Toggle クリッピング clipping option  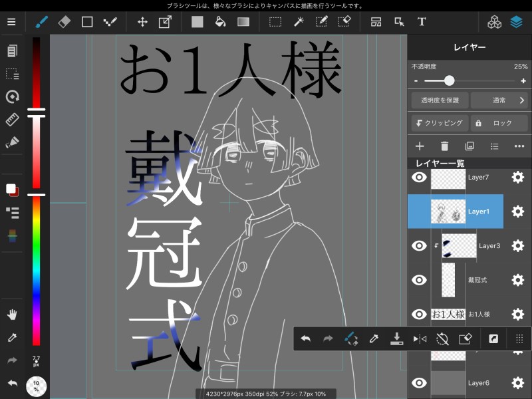click(440, 123)
